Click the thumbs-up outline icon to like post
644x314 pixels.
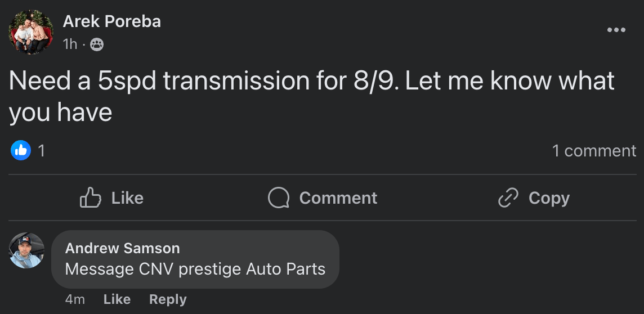91,198
